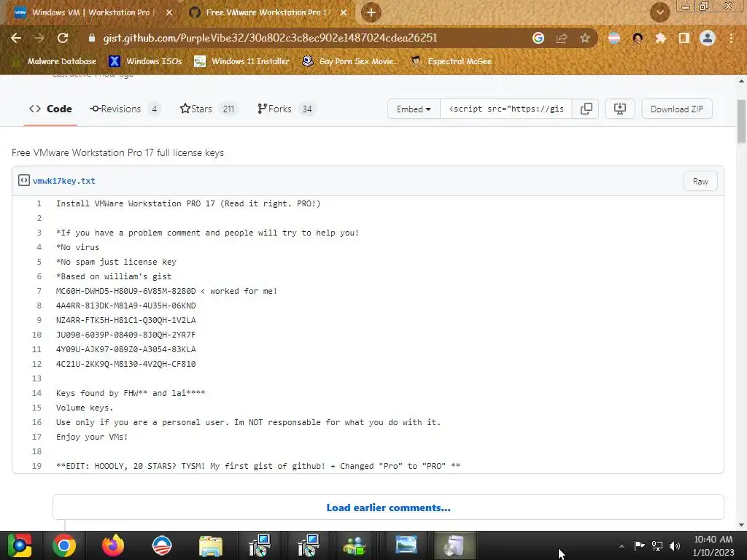Click the page vertical scrollbar thumb
747x560 pixels.
pos(742,121)
